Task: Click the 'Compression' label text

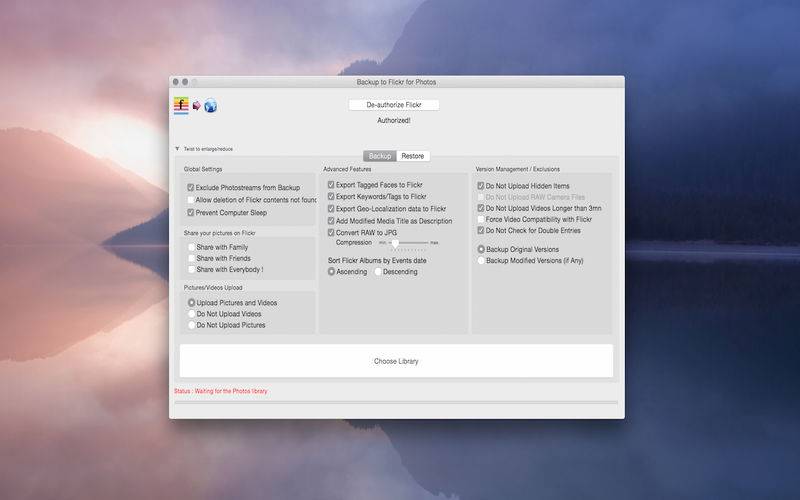Action: coord(354,242)
